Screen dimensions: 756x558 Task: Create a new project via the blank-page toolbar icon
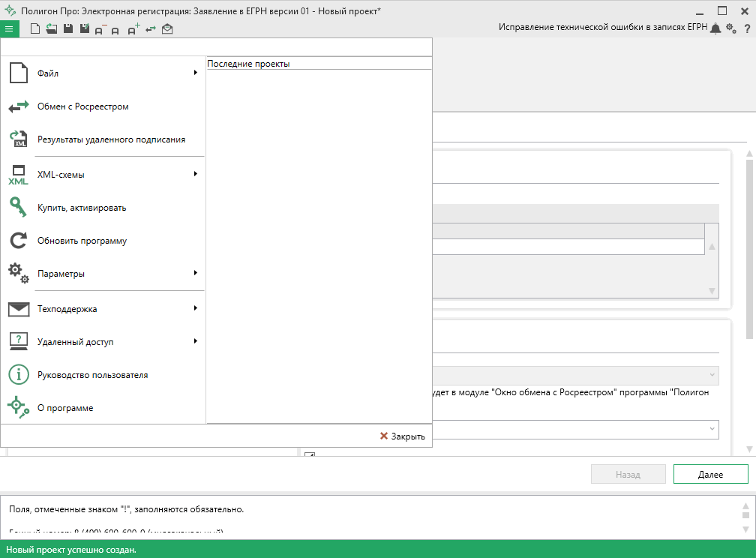coord(35,29)
